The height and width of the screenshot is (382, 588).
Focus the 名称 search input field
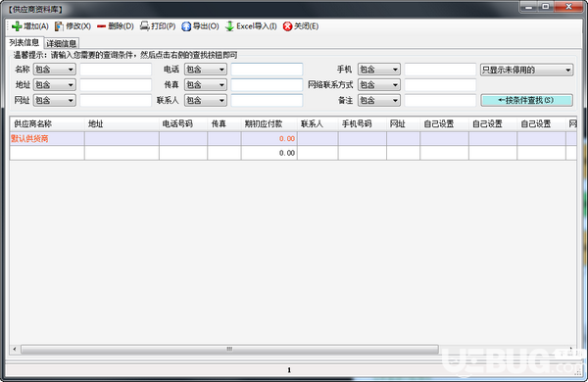(x=116, y=70)
